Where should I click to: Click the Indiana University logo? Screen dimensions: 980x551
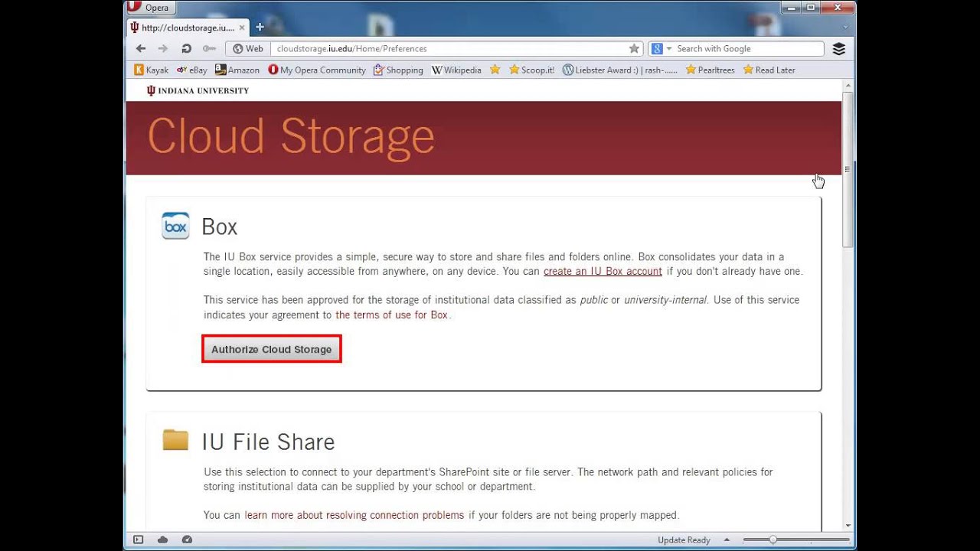pyautogui.click(x=198, y=90)
